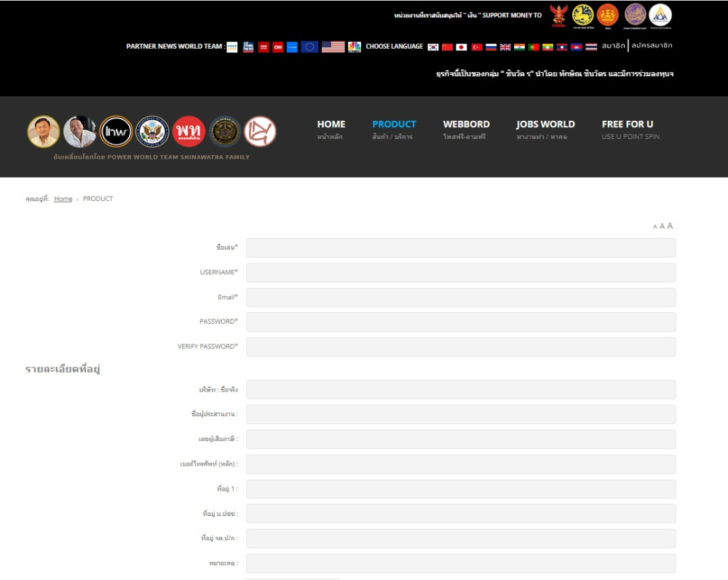The image size is (728, 580).
Task: Focus the USERNAME input field
Action: (460, 272)
